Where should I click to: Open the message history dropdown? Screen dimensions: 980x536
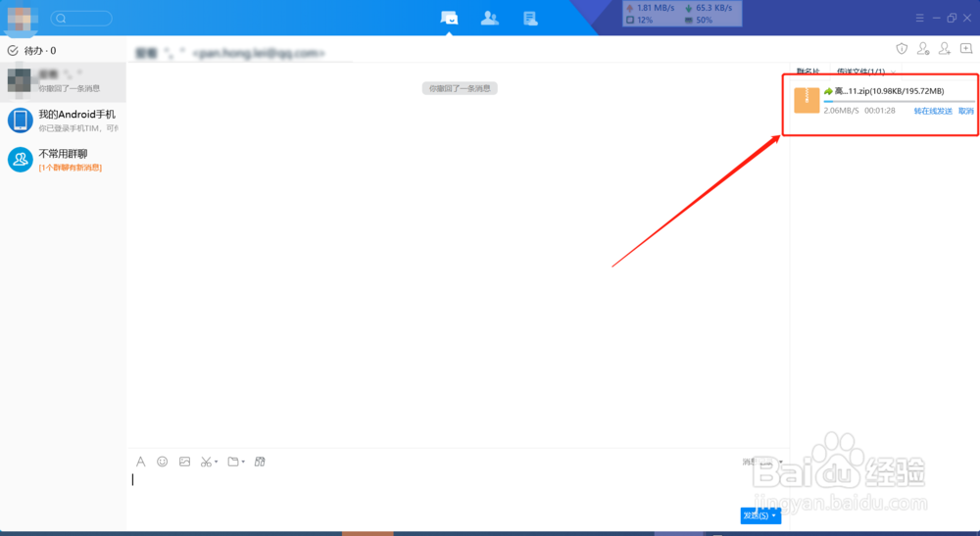762,463
